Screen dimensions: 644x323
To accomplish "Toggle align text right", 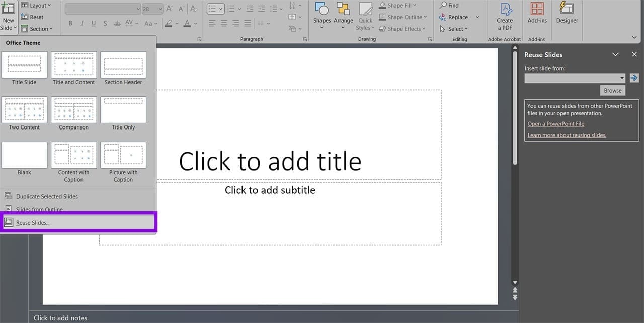I will [x=235, y=24].
